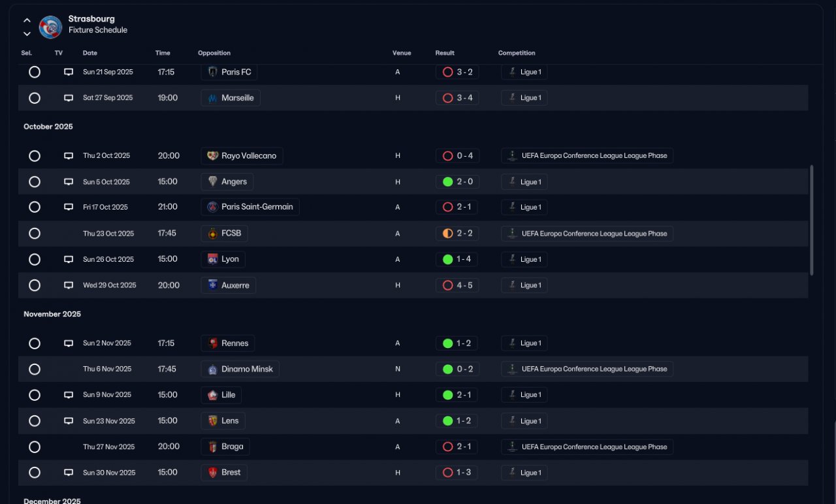The height and width of the screenshot is (504, 836).
Task: Click the vertical scrollbar of fixture list
Action: 812,220
